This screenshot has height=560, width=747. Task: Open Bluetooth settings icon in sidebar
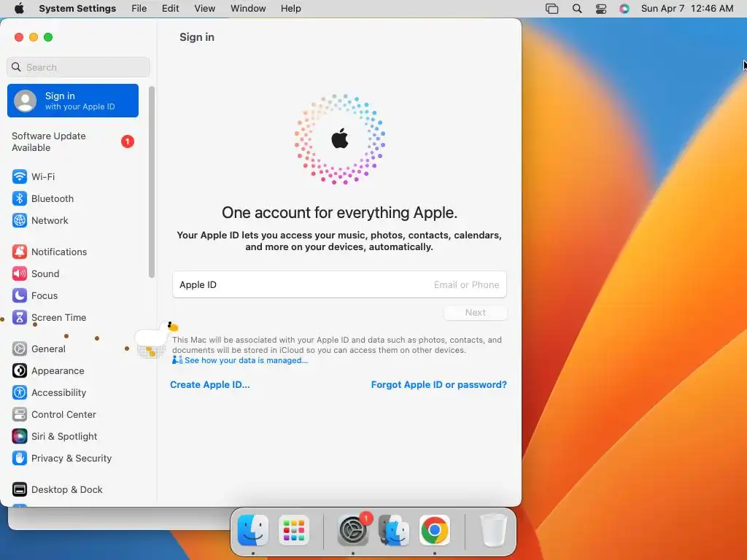20,198
